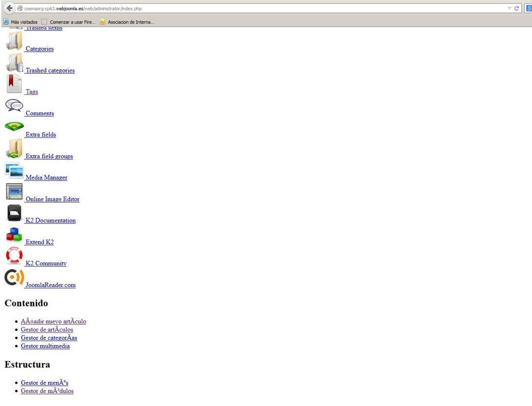Click the K2 Documentation black book icon
532x406 pixels.
coord(14,213)
